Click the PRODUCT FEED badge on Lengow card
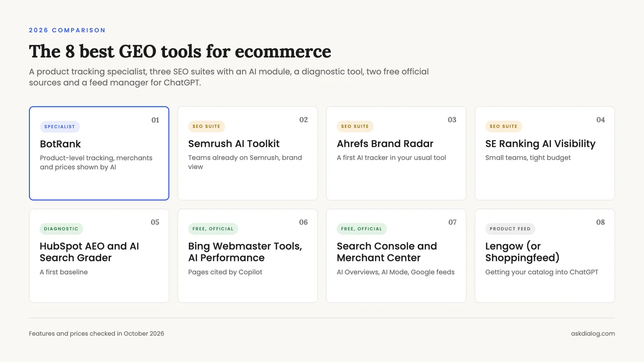The height and width of the screenshot is (362, 644). click(510, 229)
